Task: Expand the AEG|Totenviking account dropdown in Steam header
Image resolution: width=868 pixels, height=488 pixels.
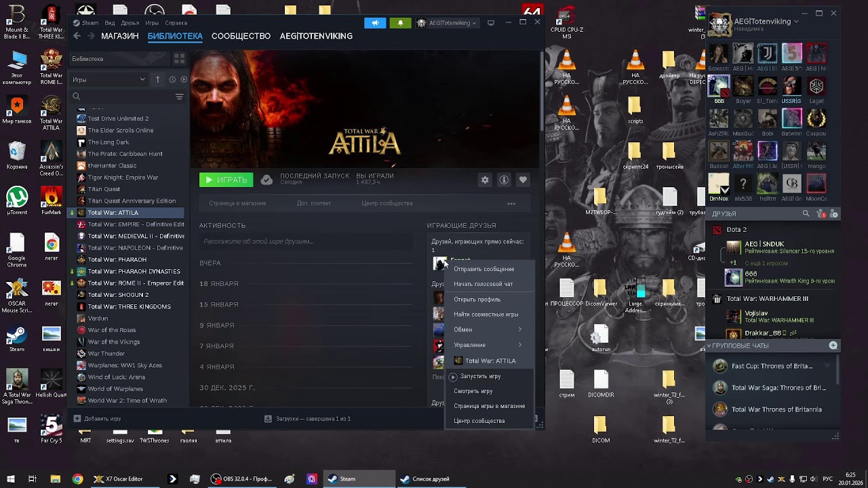Action: click(x=447, y=22)
